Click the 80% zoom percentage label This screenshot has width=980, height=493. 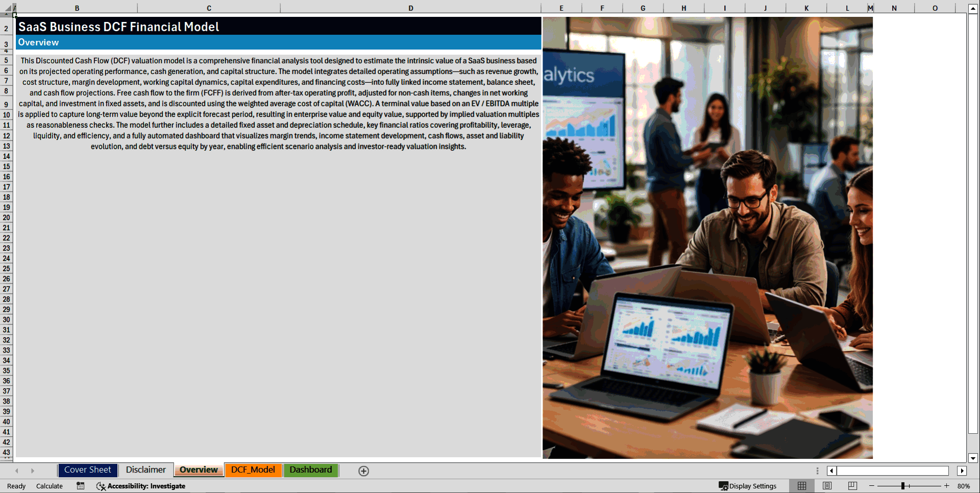pyautogui.click(x=964, y=486)
